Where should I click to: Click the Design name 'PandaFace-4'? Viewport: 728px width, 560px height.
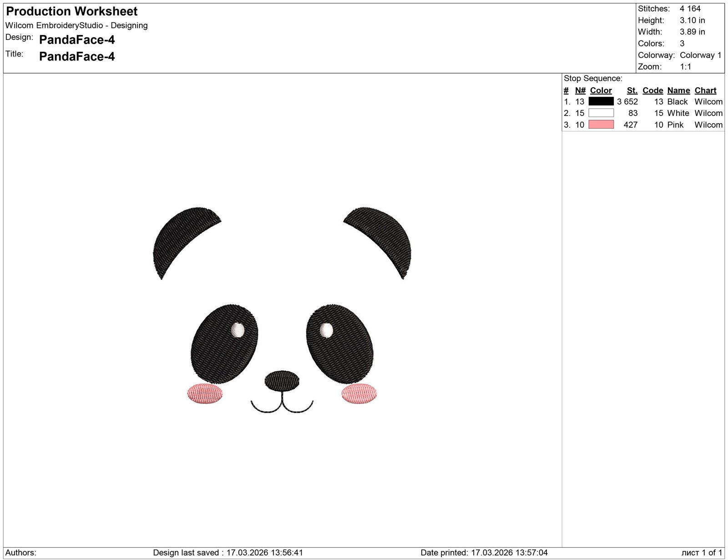click(x=77, y=40)
